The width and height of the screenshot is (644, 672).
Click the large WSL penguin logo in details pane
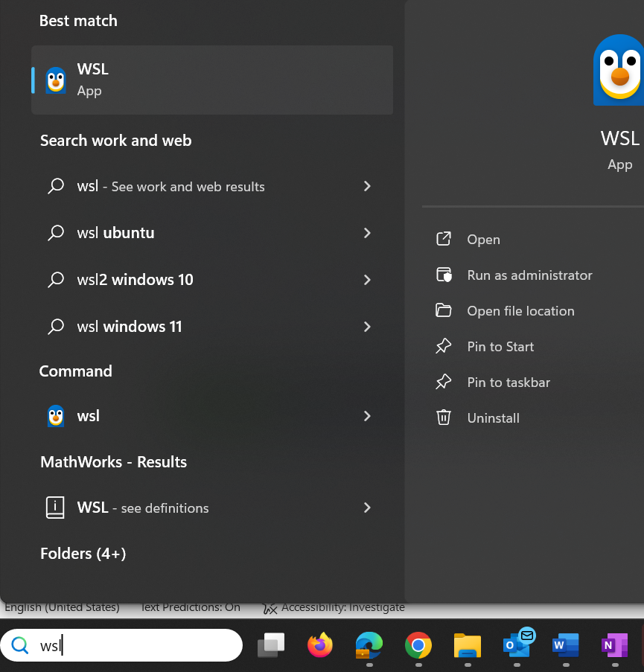coord(619,70)
